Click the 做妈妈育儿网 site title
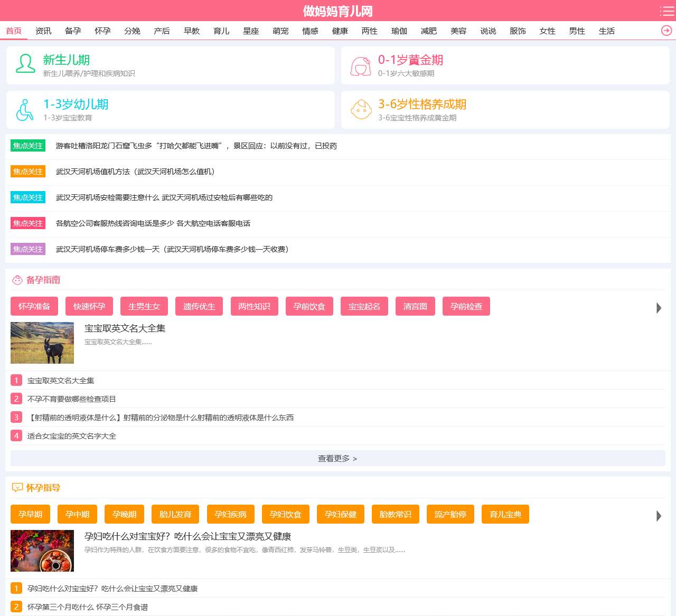This screenshot has width=676, height=616. coord(338,11)
